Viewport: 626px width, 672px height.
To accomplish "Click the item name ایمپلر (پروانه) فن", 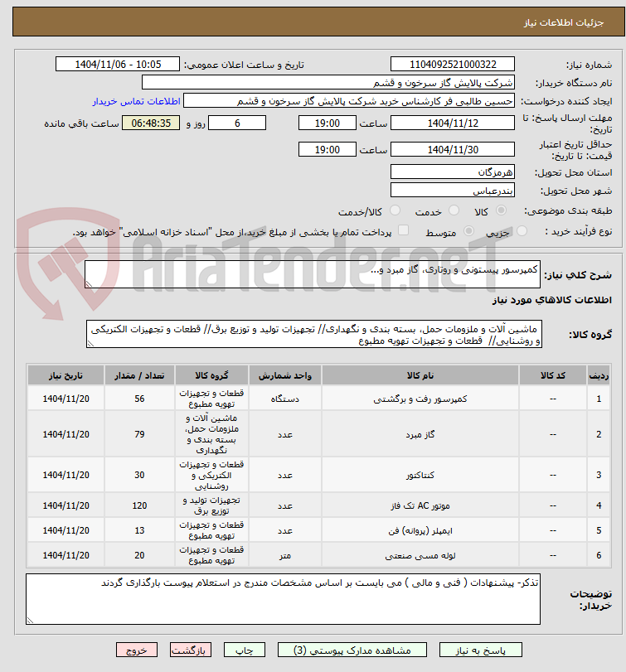I will click(420, 530).
